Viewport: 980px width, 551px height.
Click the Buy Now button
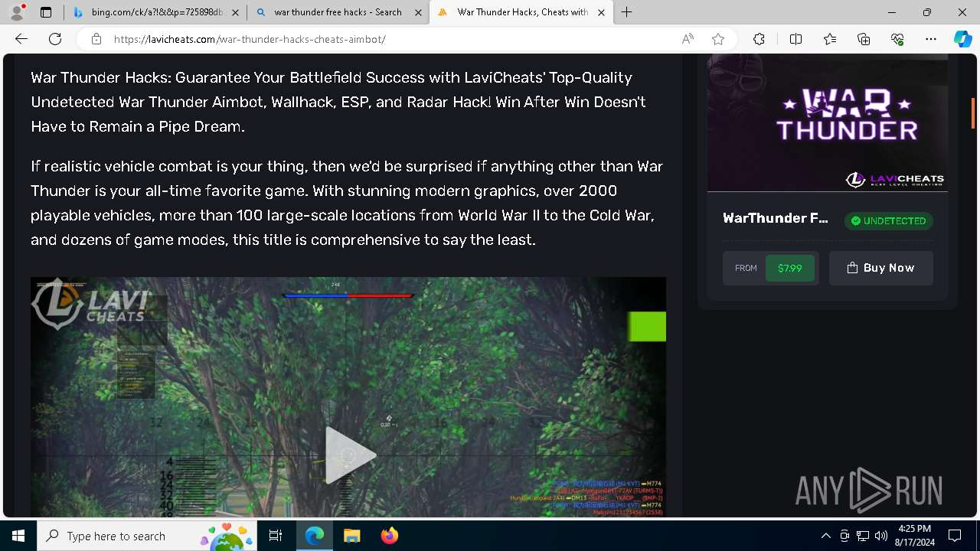(880, 268)
